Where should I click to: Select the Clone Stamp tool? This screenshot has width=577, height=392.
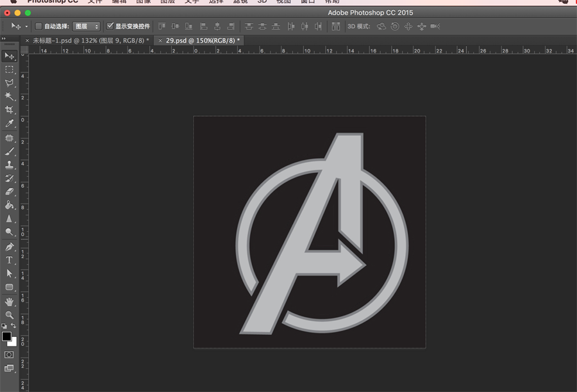(x=9, y=165)
